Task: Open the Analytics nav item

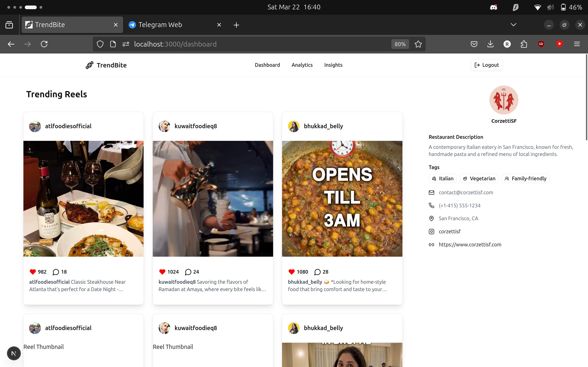Action: 302,65
